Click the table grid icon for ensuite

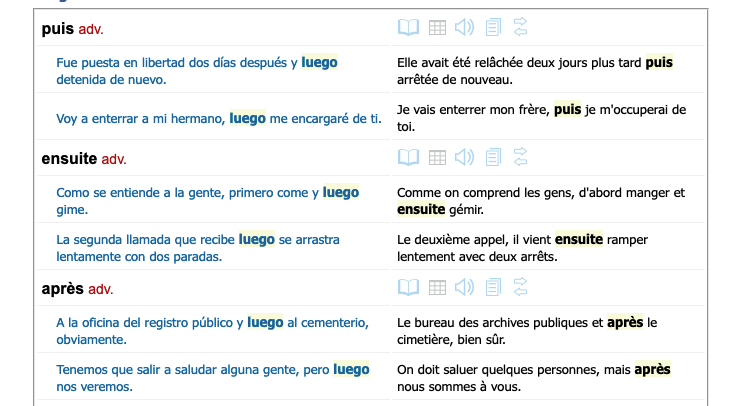[437, 157]
